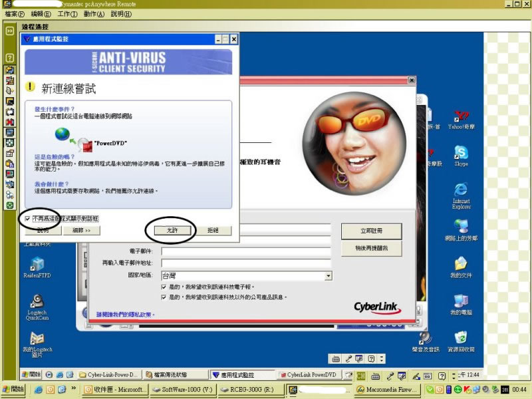Open the 編輯(E) menu
532x399 pixels.
[x=41, y=14]
